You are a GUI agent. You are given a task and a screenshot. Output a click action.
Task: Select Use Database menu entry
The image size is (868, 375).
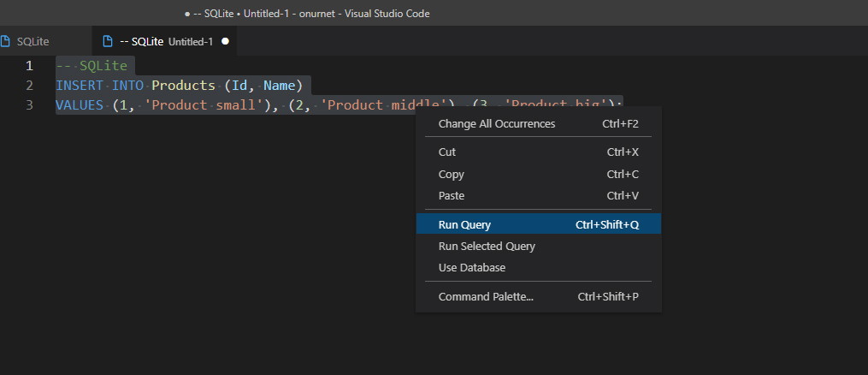(538, 267)
